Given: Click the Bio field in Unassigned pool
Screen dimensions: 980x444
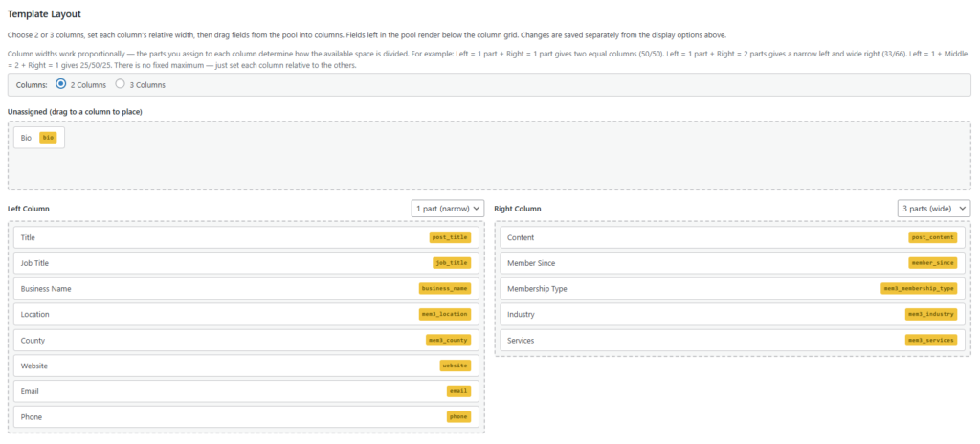Looking at the screenshot, I should click(38, 138).
